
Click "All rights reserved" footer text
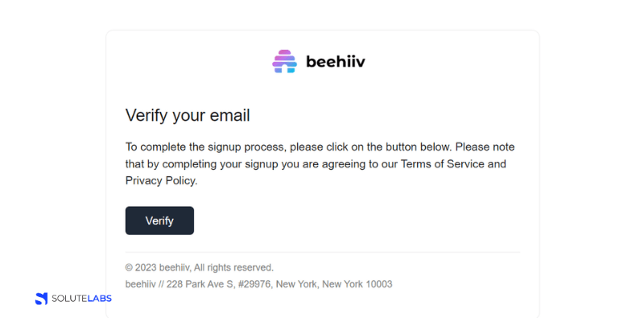tap(233, 267)
